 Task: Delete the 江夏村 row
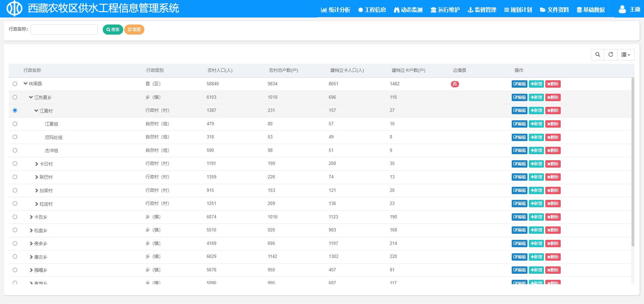[553, 111]
